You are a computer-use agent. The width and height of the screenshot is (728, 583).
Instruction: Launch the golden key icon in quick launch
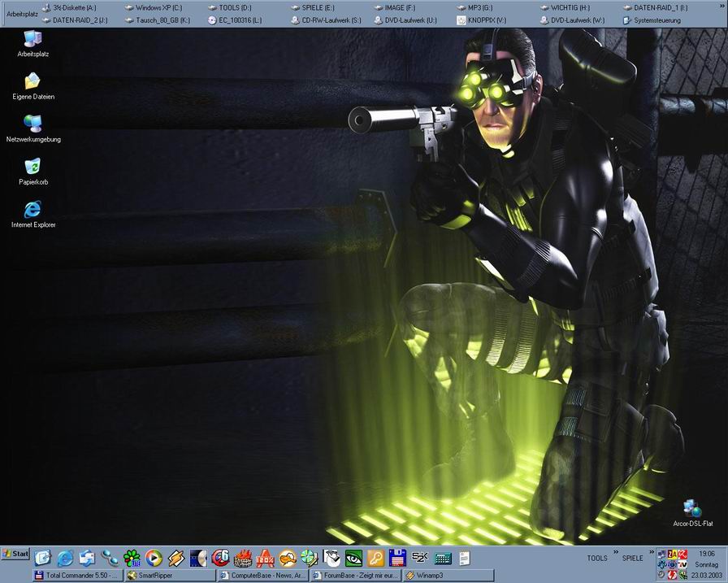coord(375,558)
